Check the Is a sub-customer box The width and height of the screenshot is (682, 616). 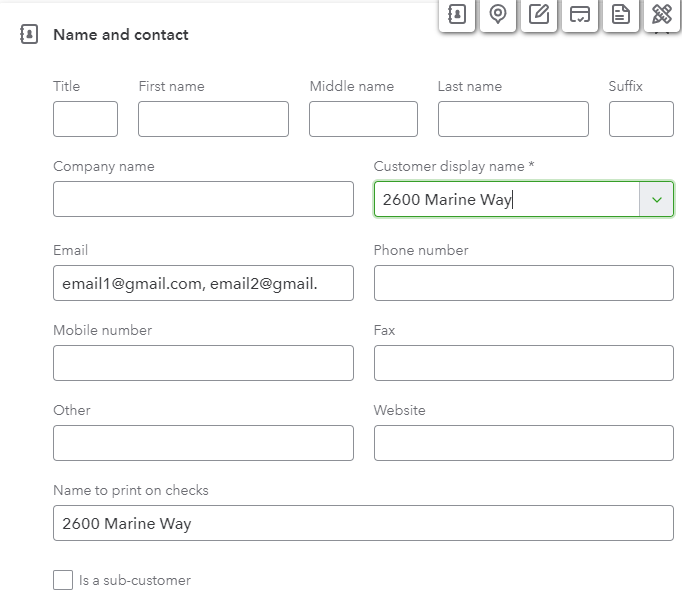coord(63,580)
